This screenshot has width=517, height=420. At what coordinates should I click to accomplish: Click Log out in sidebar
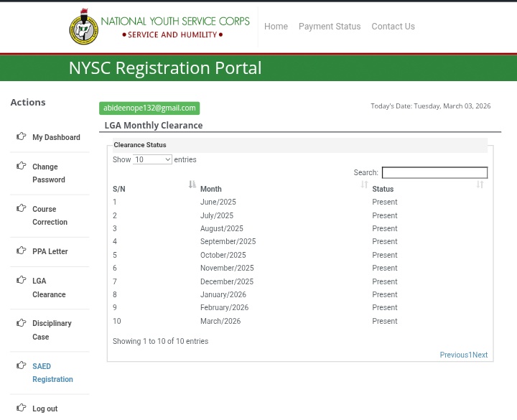(45, 409)
